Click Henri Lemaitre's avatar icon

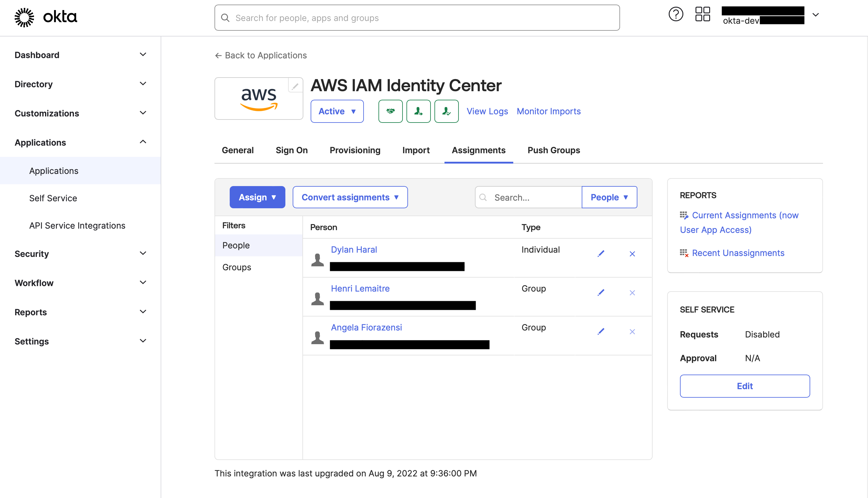pos(317,299)
